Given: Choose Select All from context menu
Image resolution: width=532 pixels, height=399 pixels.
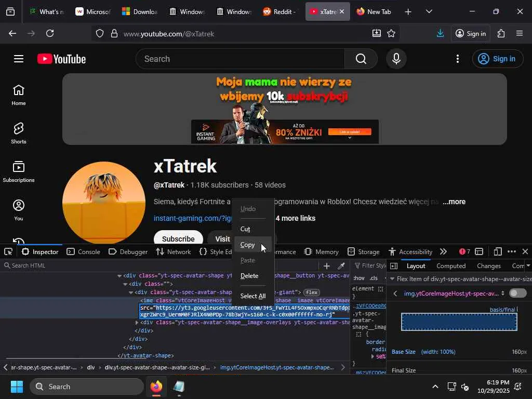Looking at the screenshot, I should coord(253,296).
